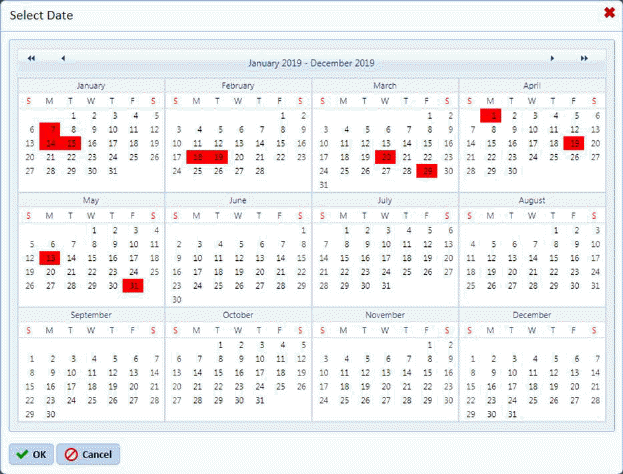Select highlighted January 7

49,129
